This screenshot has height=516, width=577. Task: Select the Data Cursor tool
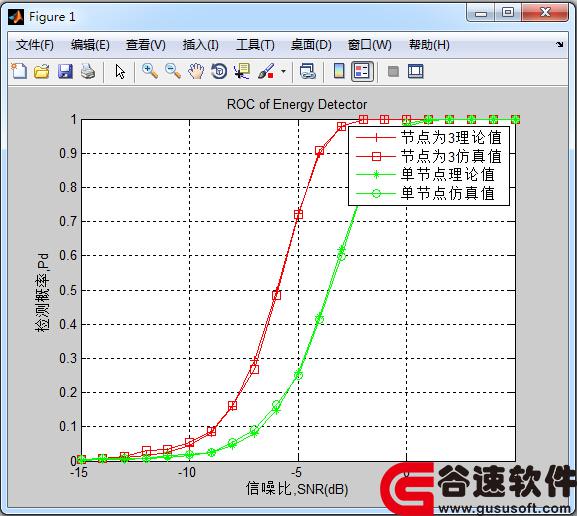point(242,71)
